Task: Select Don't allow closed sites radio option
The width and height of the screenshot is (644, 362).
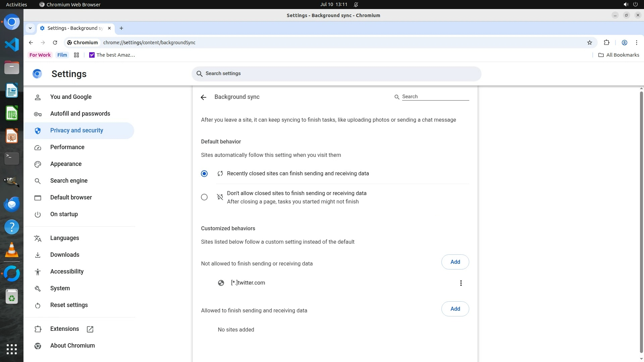Action: click(204, 197)
